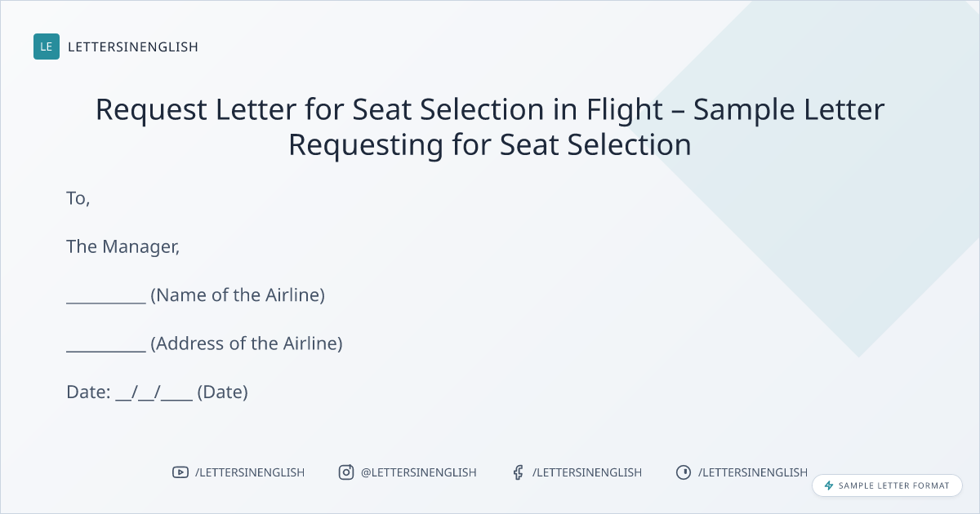Open the YouTube /LETTERSINENGLISH handle
The image size is (980, 514).
250,472
